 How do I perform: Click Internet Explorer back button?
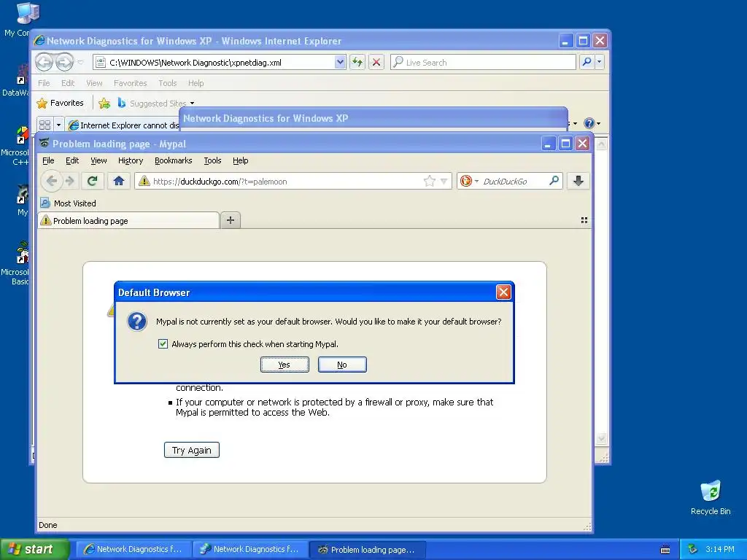pyautogui.click(x=44, y=62)
